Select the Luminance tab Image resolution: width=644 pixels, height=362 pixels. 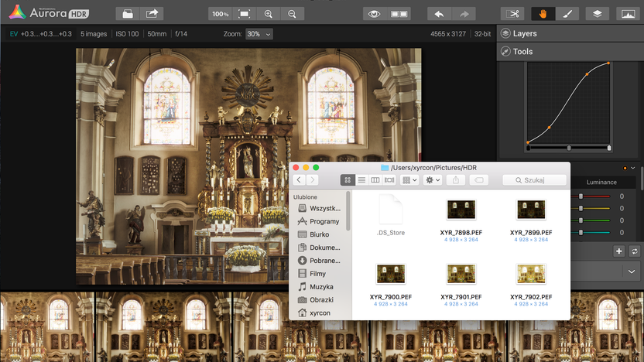[601, 183]
